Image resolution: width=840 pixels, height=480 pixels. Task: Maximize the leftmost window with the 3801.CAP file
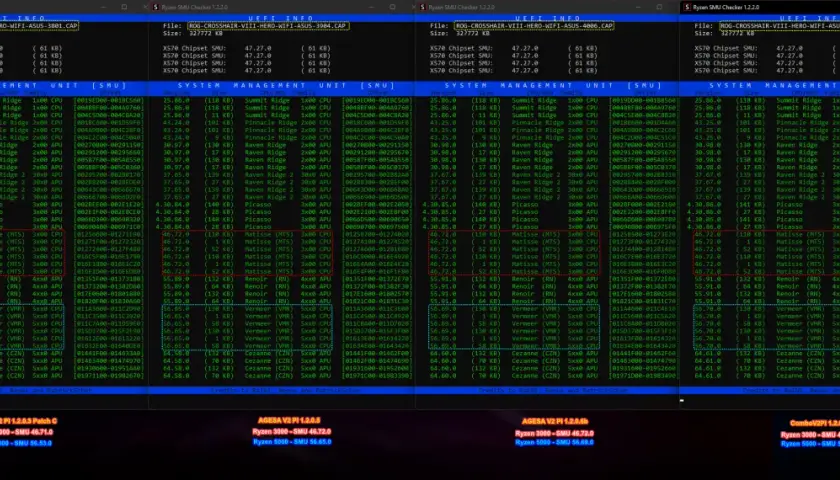(124, 7)
